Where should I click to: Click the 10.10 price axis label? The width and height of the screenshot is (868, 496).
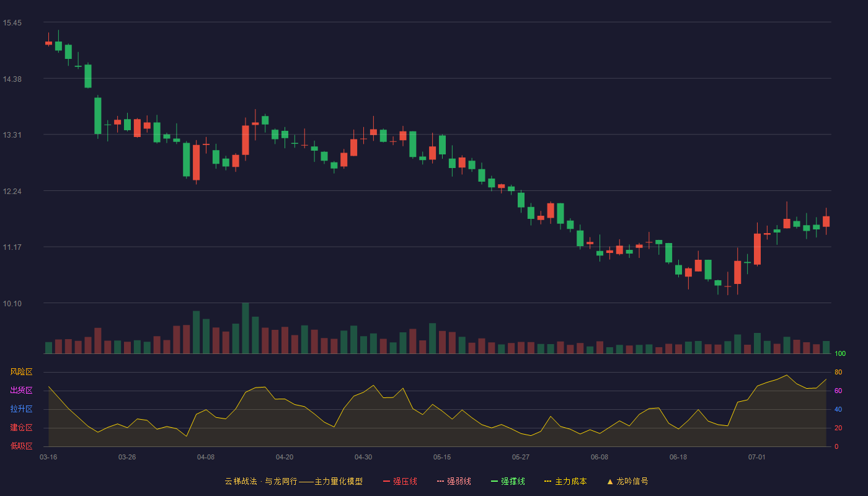12,303
